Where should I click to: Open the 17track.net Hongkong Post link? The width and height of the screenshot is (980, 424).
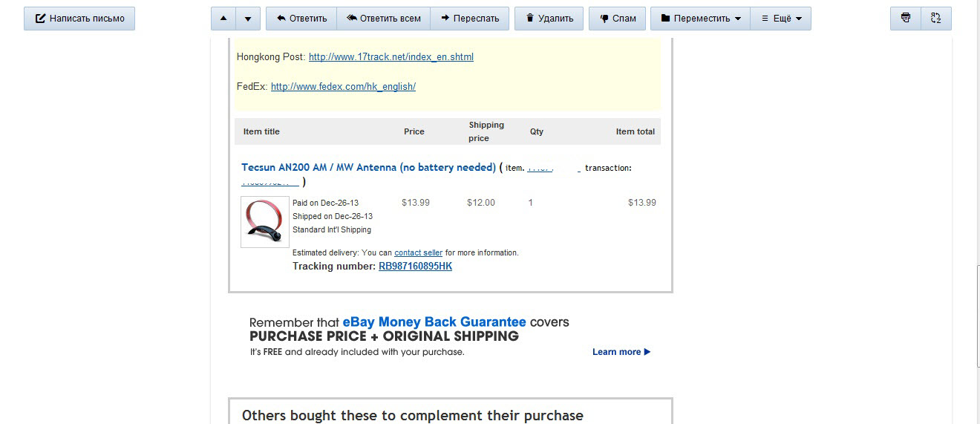click(x=391, y=57)
